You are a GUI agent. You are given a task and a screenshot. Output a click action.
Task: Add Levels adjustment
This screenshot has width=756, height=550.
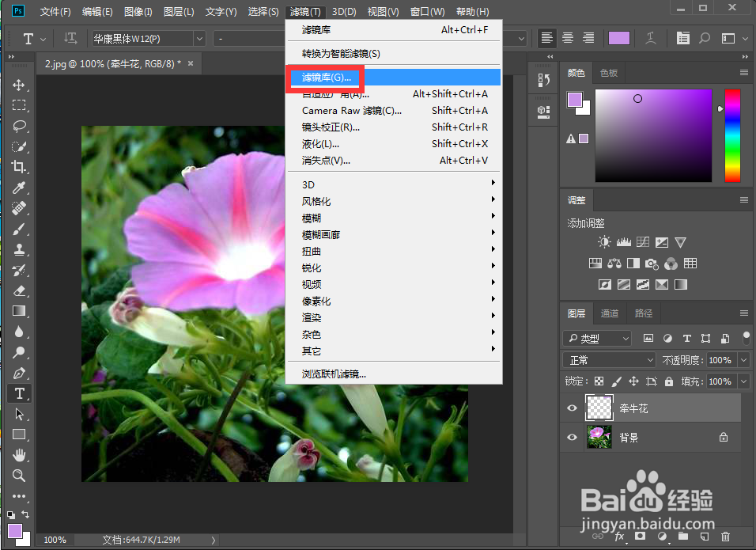click(x=623, y=242)
